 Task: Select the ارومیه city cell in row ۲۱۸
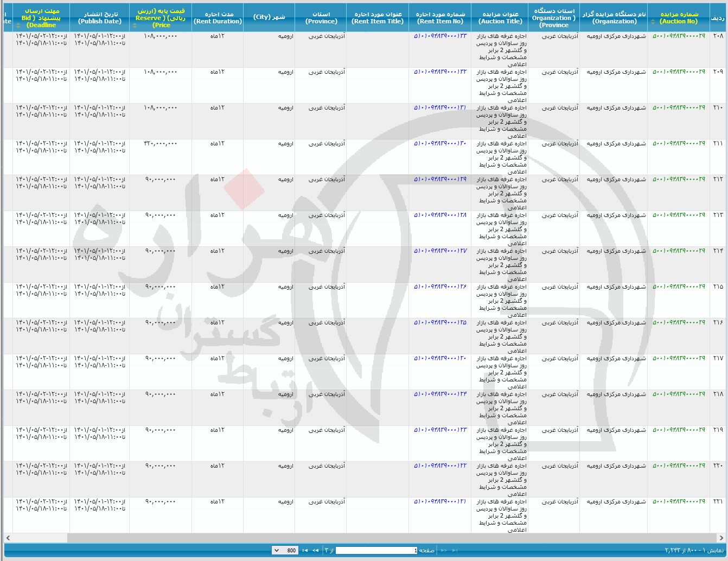[269, 407]
